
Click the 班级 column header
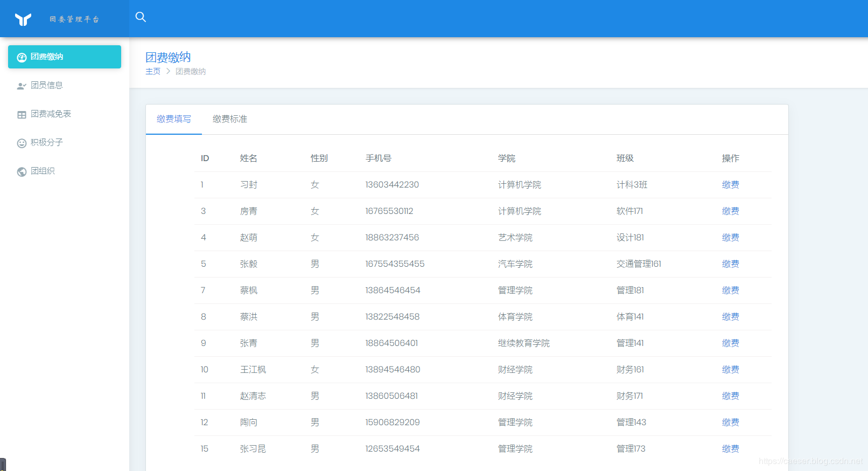pyautogui.click(x=625, y=158)
